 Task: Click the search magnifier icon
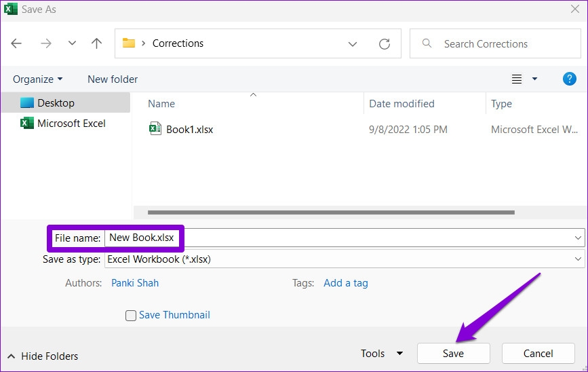tap(427, 43)
